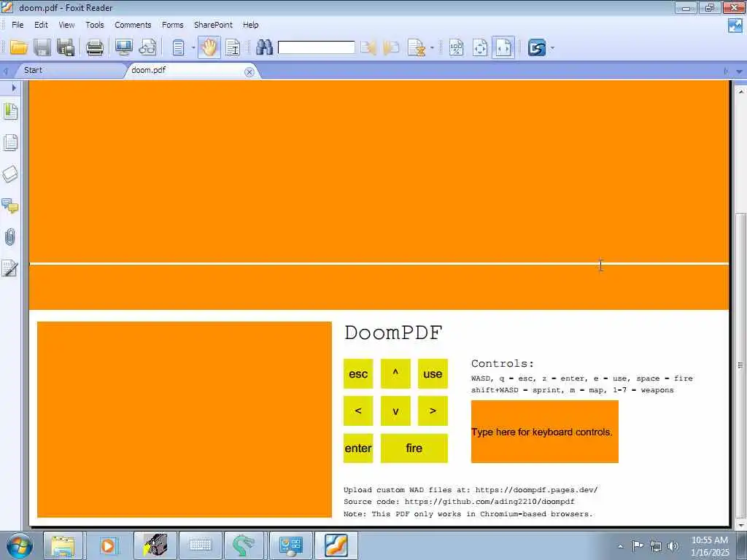Screen dimensions: 747x560
Task: Click the Find text box in toolbar
Action: click(317, 47)
